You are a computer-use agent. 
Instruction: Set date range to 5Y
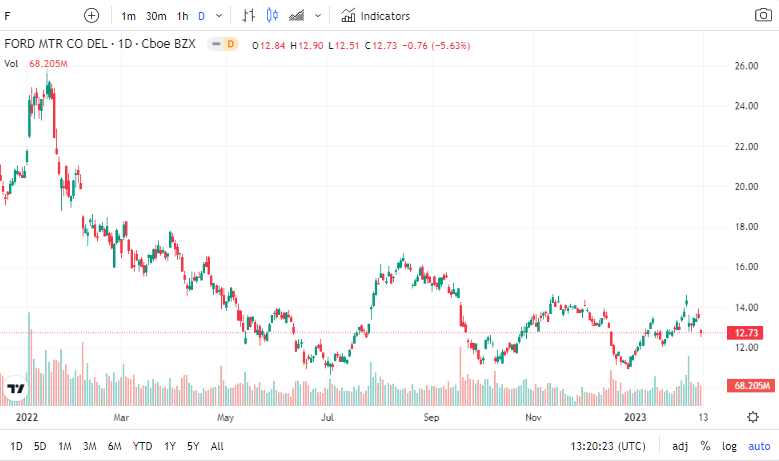tap(193, 446)
